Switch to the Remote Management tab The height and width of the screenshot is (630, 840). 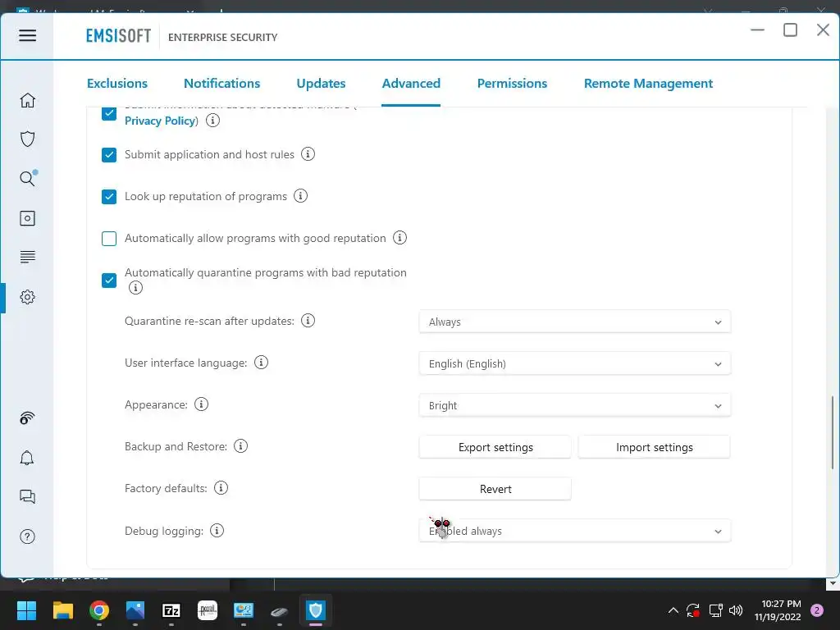pyautogui.click(x=648, y=84)
